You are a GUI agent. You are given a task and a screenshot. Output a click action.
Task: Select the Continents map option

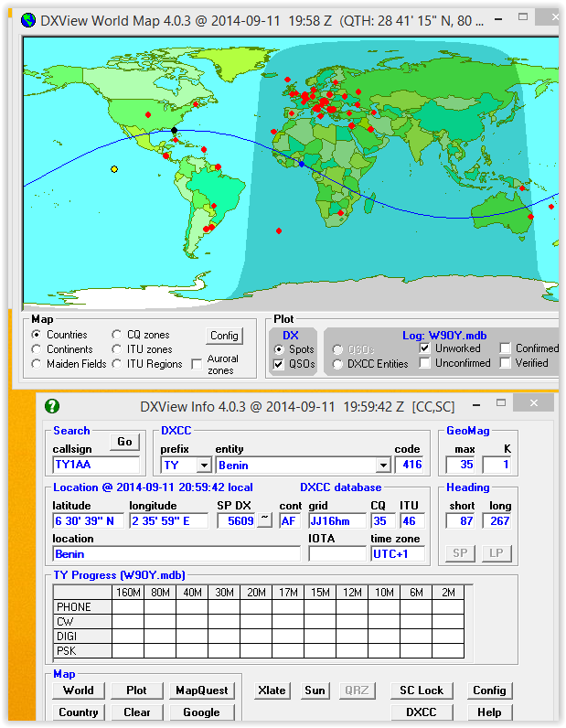[x=37, y=349]
